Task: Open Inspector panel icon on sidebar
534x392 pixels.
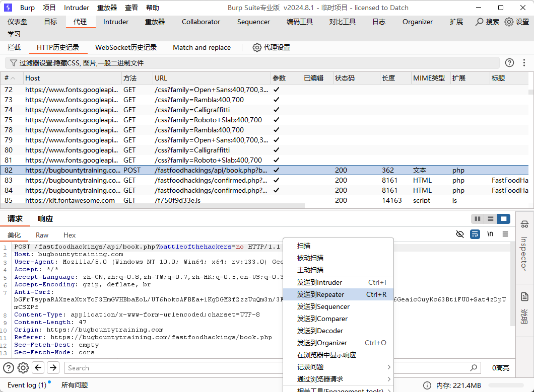Action: pos(524,224)
